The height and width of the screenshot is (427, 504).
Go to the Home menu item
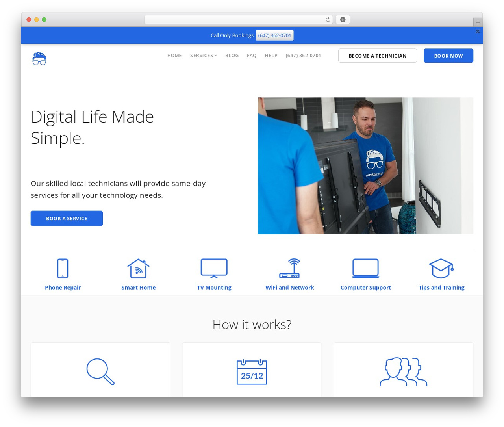pyautogui.click(x=174, y=56)
